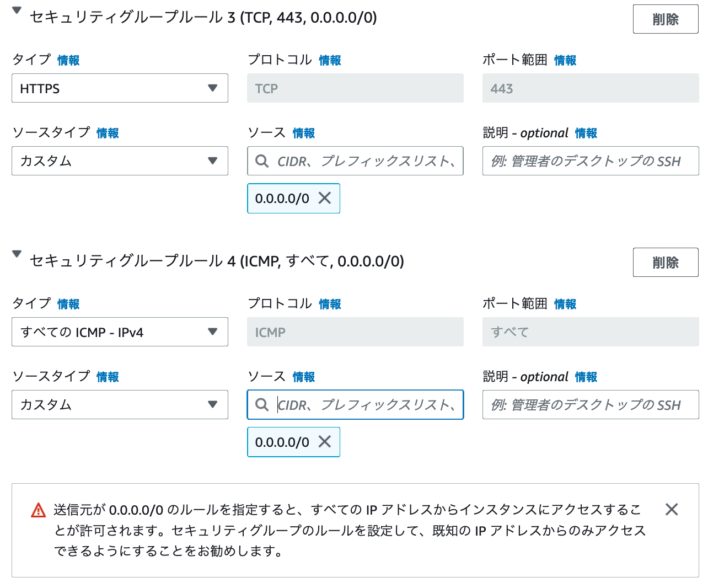708x588 pixels.
Task: Dismiss the 0.0.0.0/0 warning message
Action: 672,510
